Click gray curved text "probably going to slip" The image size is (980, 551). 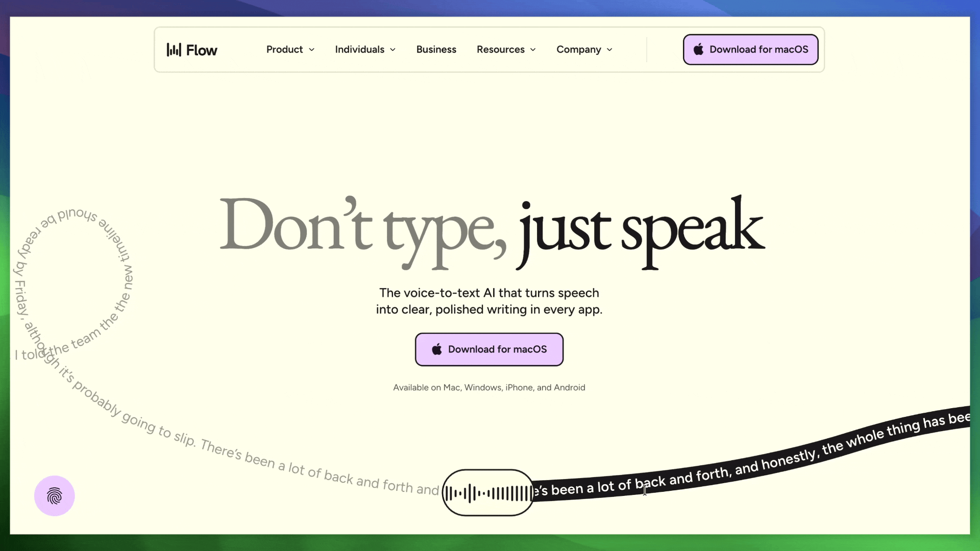coord(134,413)
